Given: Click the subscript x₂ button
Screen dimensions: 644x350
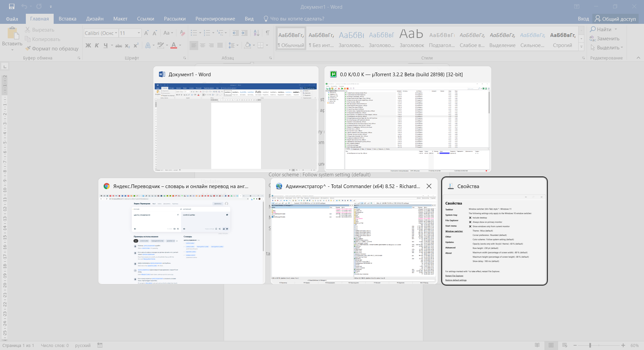Looking at the screenshot, I should click(x=127, y=45).
